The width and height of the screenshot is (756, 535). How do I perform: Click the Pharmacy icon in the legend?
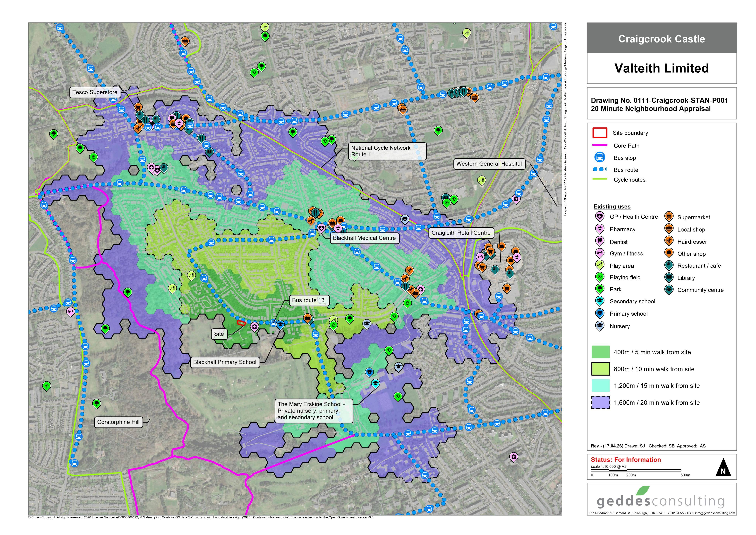pyautogui.click(x=600, y=229)
